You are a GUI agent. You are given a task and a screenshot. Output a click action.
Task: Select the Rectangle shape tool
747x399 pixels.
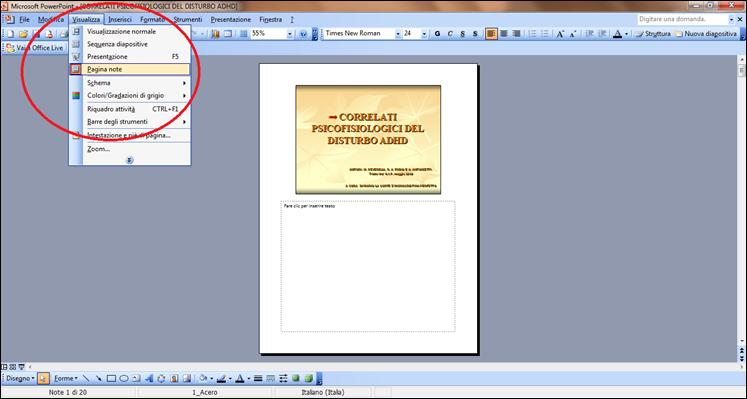point(111,379)
